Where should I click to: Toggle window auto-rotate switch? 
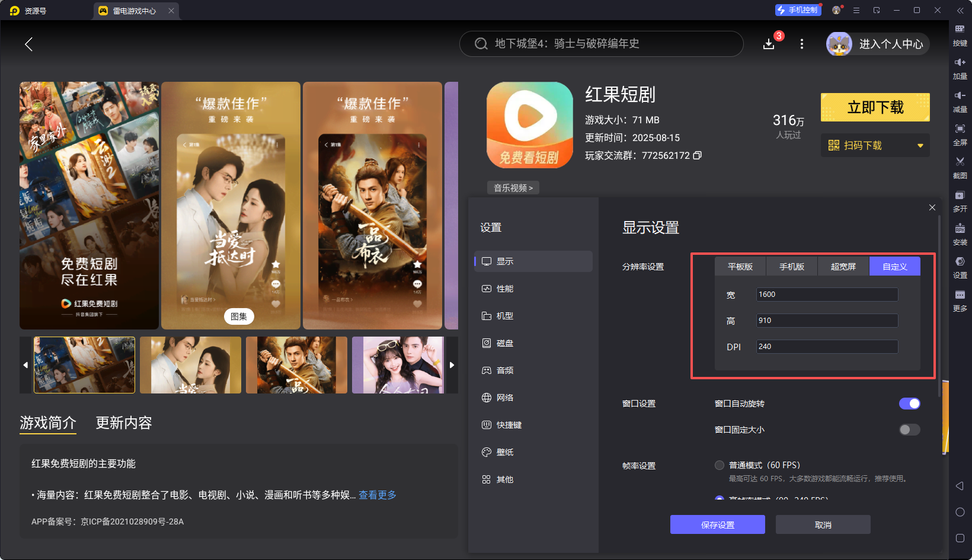(x=909, y=404)
